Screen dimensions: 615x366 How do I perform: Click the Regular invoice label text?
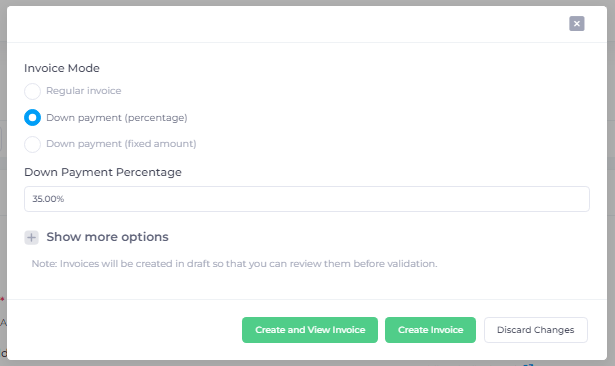pos(84,91)
